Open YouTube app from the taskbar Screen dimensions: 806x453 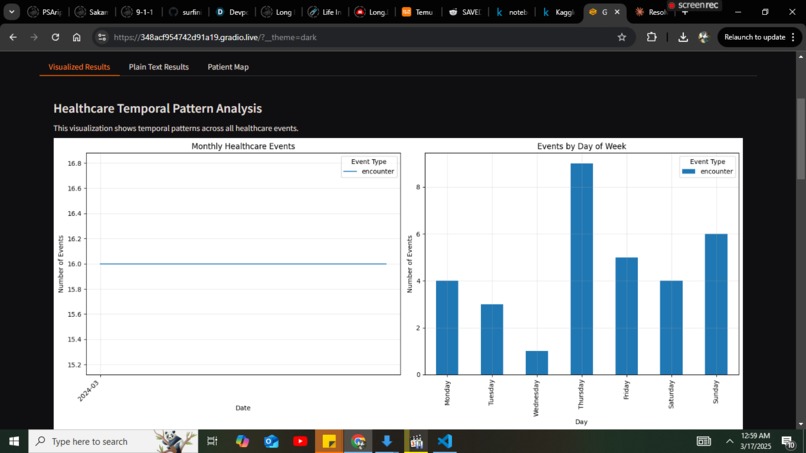[x=300, y=441]
